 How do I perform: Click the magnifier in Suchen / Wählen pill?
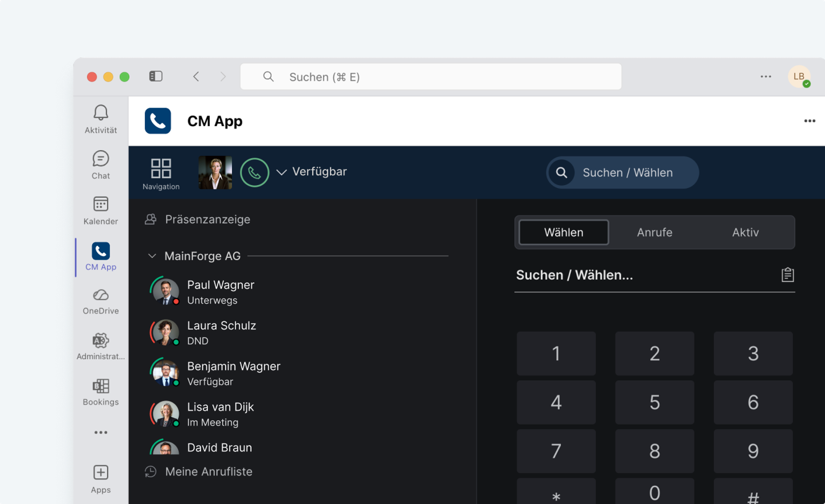pyautogui.click(x=562, y=173)
